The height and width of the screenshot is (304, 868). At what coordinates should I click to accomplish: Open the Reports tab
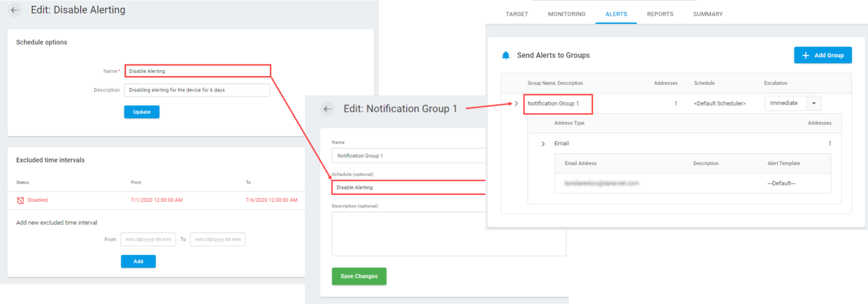click(x=660, y=14)
